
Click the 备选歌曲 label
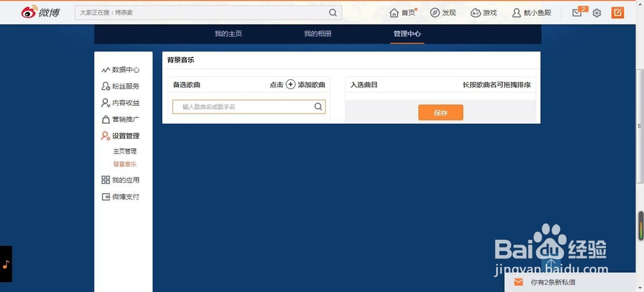pyautogui.click(x=187, y=84)
